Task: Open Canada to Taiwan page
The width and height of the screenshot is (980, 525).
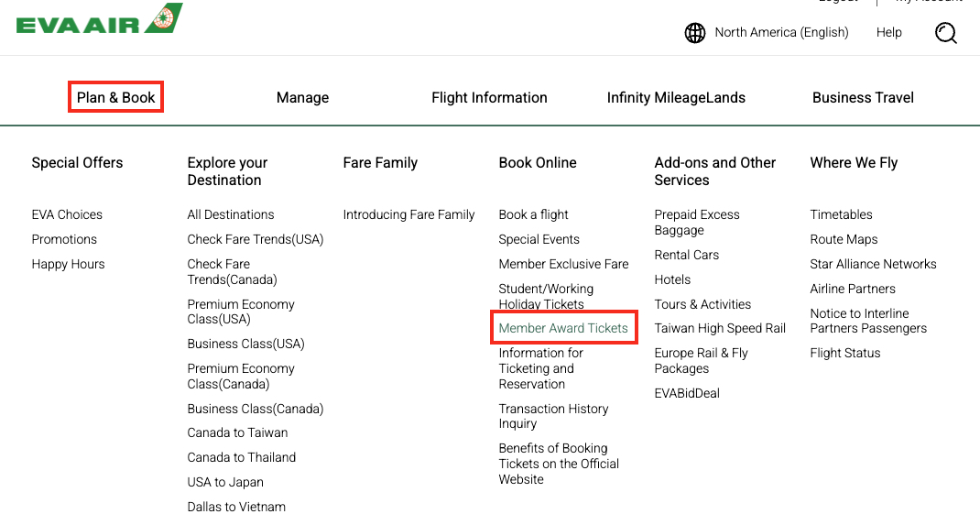Action: [x=237, y=432]
